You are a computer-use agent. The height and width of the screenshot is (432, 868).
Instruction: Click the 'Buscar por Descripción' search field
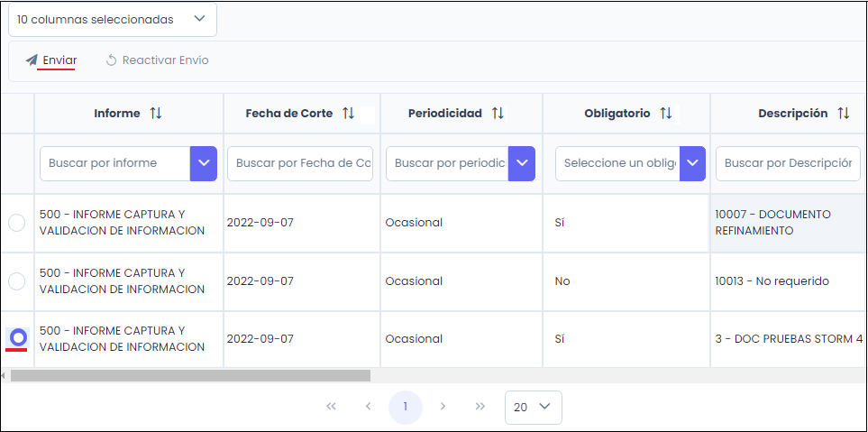click(788, 163)
